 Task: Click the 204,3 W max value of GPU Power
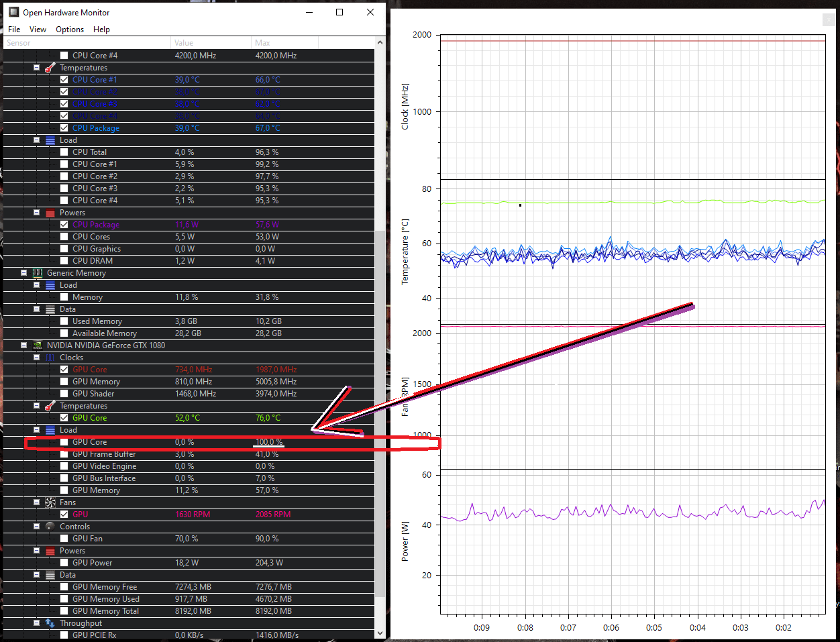(269, 563)
